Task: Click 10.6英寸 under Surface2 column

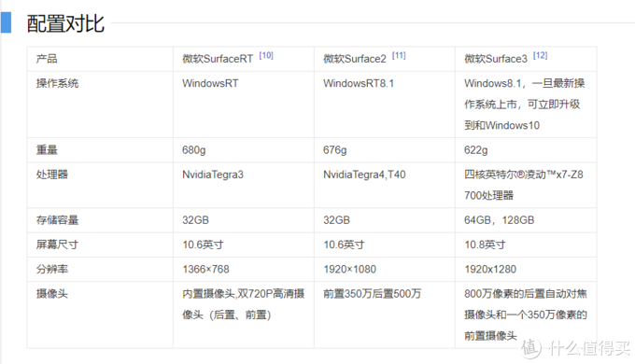Action: [344, 245]
